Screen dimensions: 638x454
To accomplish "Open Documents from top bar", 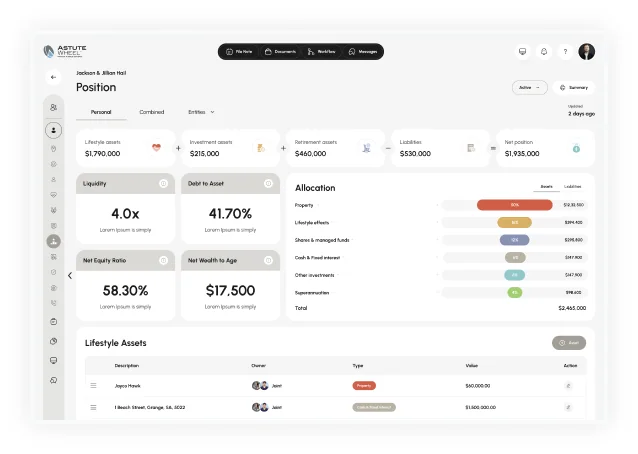I will [280, 52].
